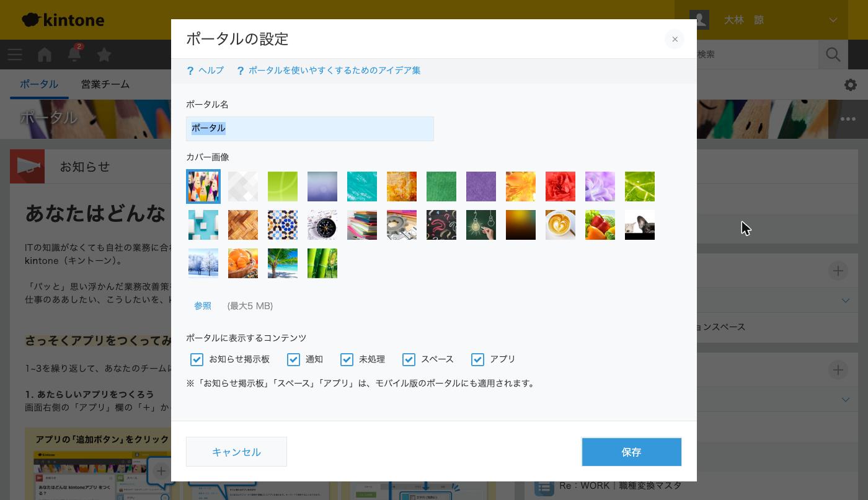Select the blue tile mosaic cover image
The height and width of the screenshot is (500, 868).
point(283,225)
